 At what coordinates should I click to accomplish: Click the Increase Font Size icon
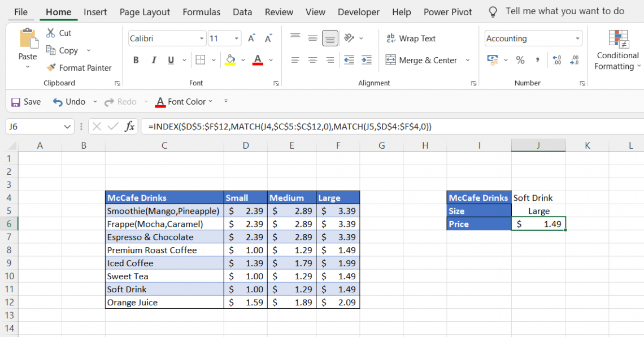(x=251, y=38)
